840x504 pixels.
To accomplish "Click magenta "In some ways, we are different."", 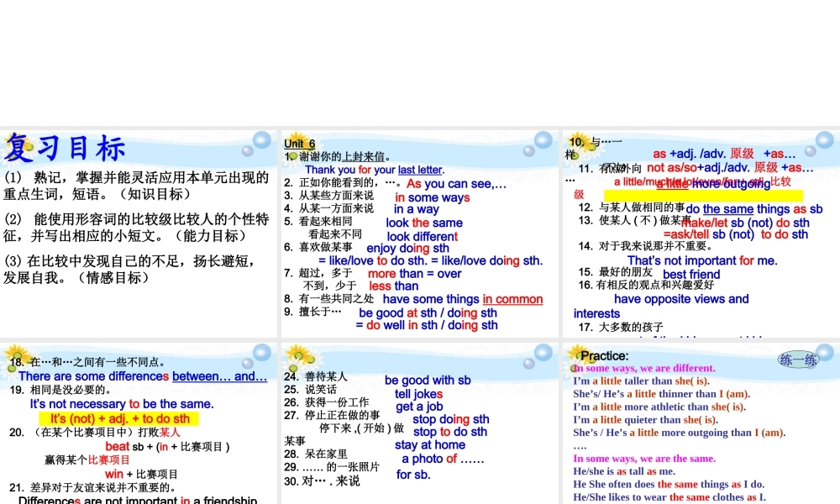I will tap(644, 368).
